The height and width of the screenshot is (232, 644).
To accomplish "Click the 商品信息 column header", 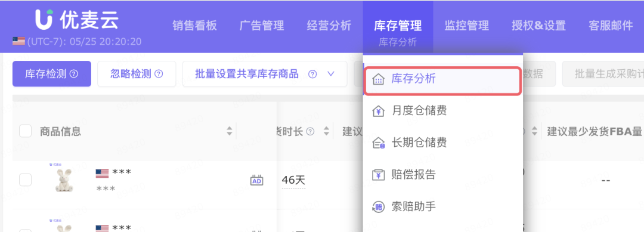I will pyautogui.click(x=60, y=131).
